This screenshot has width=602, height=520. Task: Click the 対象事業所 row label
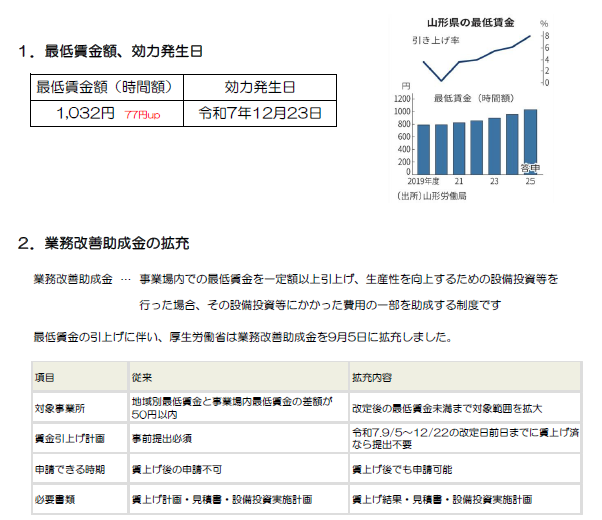click(x=59, y=408)
